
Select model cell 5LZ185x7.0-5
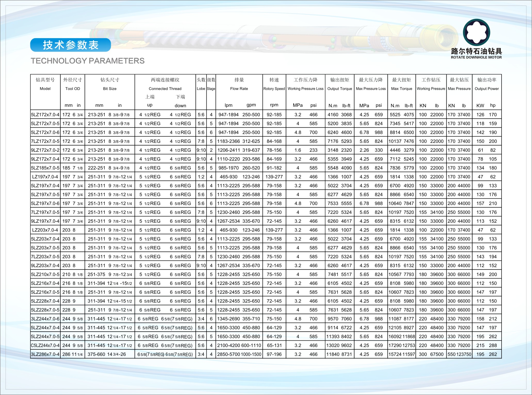tap(45, 168)
